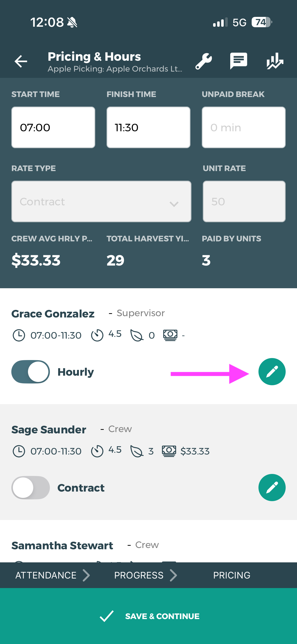Open the chart statistics icon
297x644 pixels.
tap(275, 61)
